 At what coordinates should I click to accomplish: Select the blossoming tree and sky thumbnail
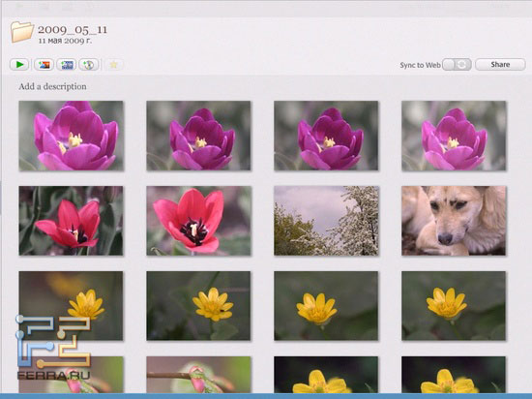point(326,221)
